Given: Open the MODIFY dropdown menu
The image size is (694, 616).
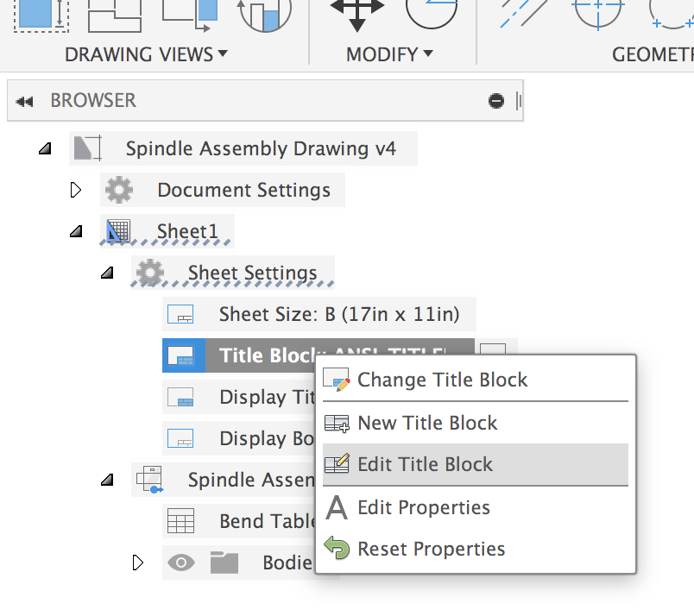Looking at the screenshot, I should 389,54.
